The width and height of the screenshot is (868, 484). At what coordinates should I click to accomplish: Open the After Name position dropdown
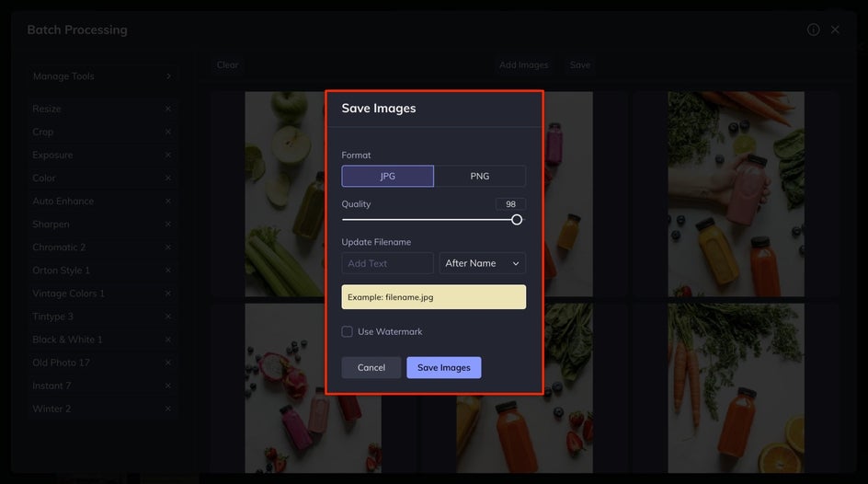click(x=482, y=263)
